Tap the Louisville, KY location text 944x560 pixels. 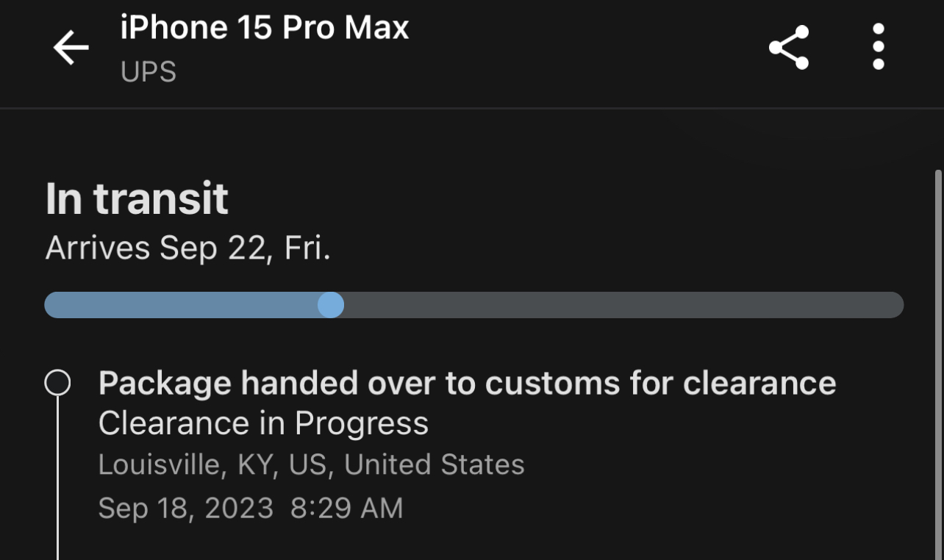pos(184,465)
